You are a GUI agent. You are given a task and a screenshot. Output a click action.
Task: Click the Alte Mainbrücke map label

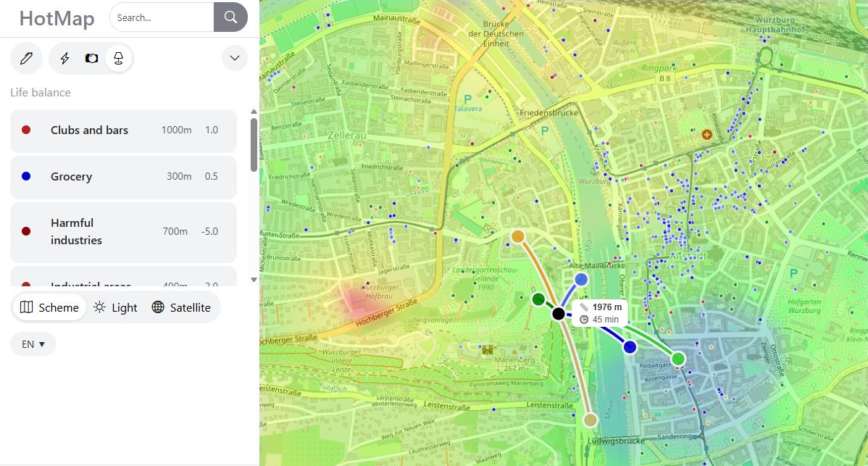tap(597, 266)
